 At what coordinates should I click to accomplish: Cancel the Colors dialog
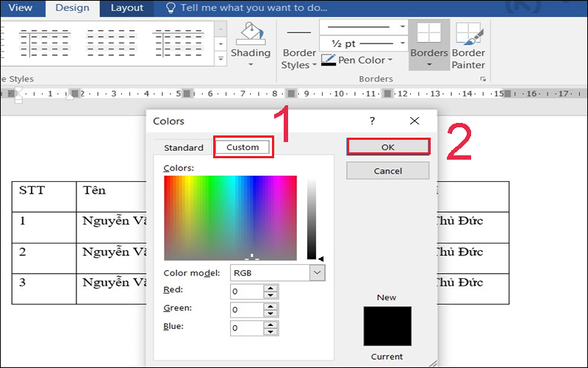tap(387, 171)
